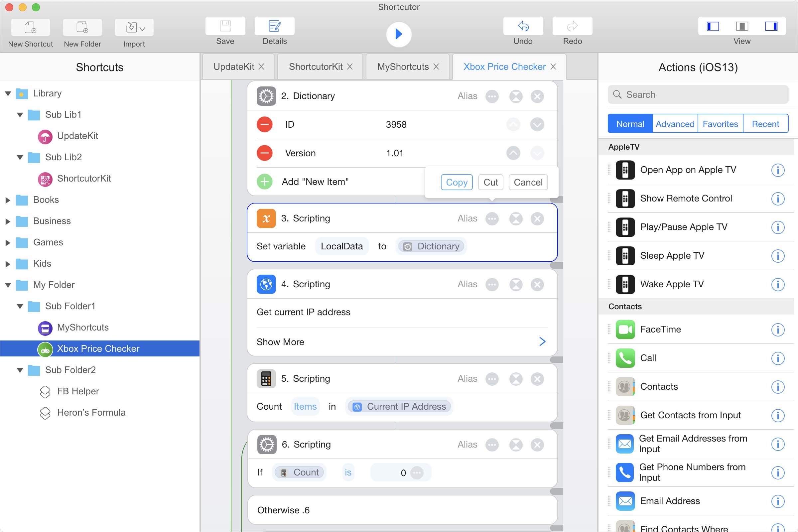Screen dimensions: 798x532
Task: Click the Details toolbar icon
Action: pos(274,27)
